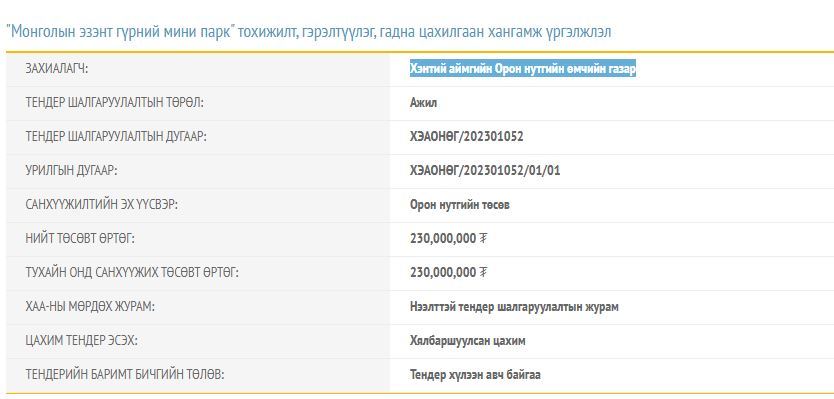Viewport: 834px width, 399px height.
Task: Click the value "Ажил"
Action: coord(423,103)
